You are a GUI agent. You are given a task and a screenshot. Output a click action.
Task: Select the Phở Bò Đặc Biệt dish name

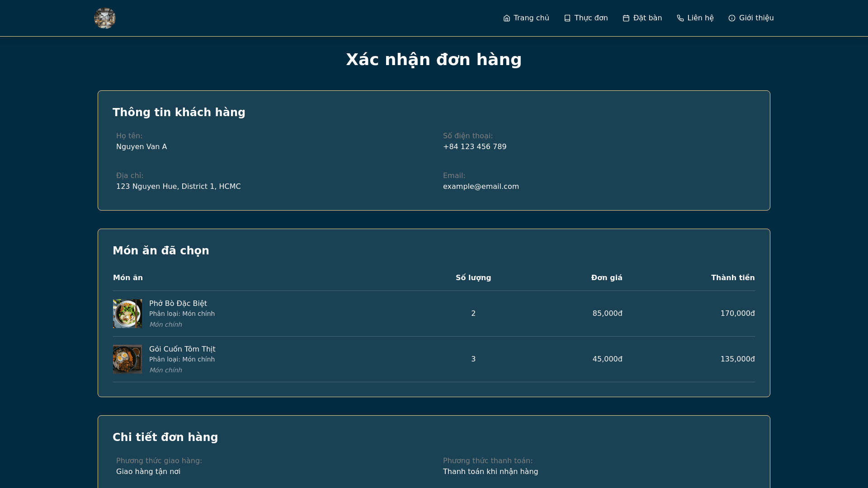(178, 304)
